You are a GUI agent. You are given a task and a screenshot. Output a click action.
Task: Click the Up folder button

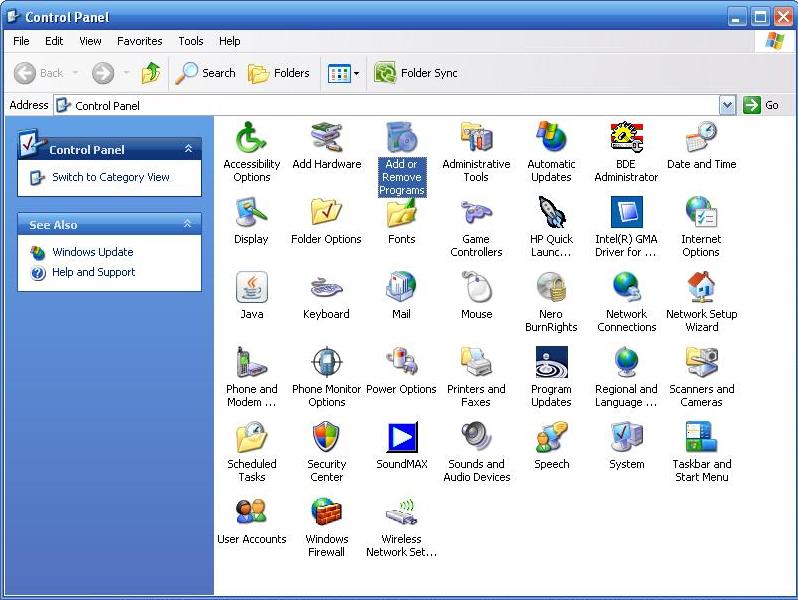point(151,73)
